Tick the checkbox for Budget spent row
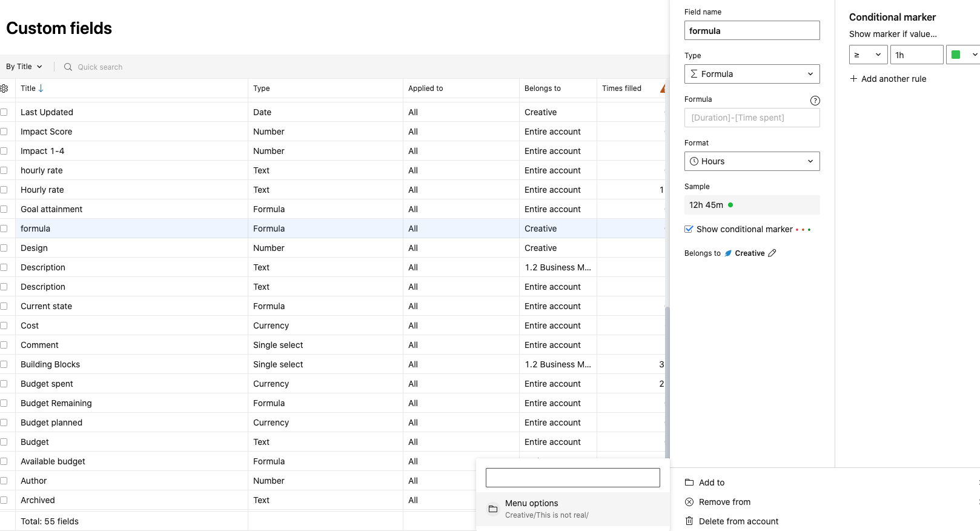Viewport: 980px width, 531px height. [4, 384]
